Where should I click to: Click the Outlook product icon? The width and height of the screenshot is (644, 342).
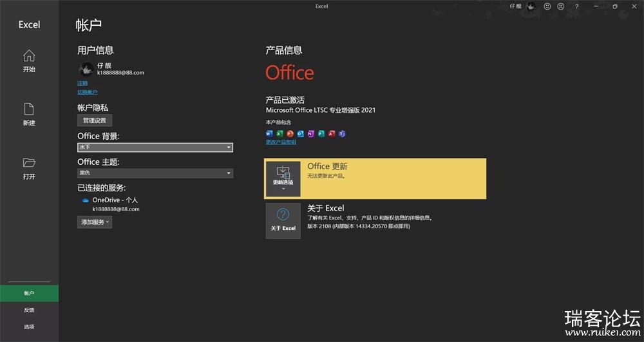[300, 133]
